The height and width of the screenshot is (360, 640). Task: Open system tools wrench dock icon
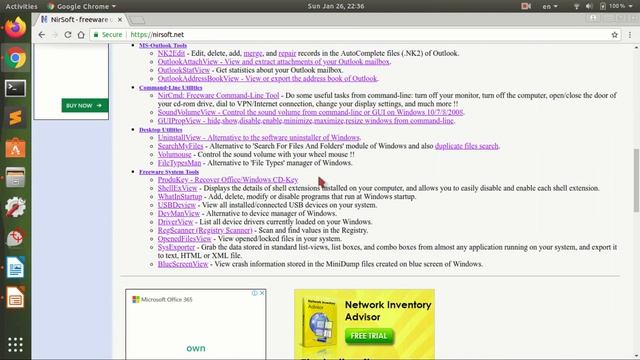click(x=15, y=207)
